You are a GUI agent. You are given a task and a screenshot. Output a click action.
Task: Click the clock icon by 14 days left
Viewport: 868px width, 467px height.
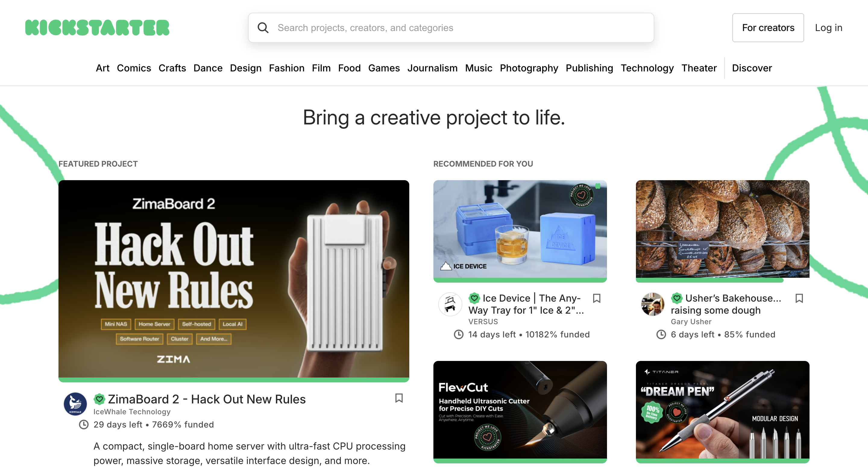pos(459,334)
